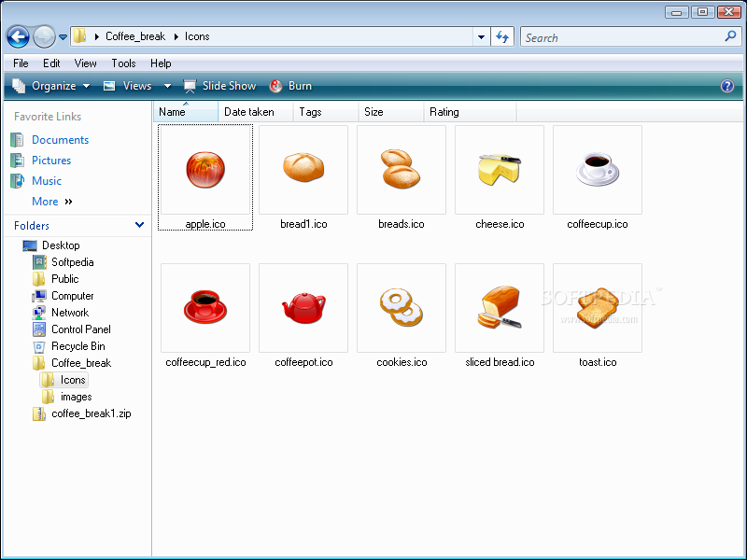Click the search magnifier icon

coord(730,36)
